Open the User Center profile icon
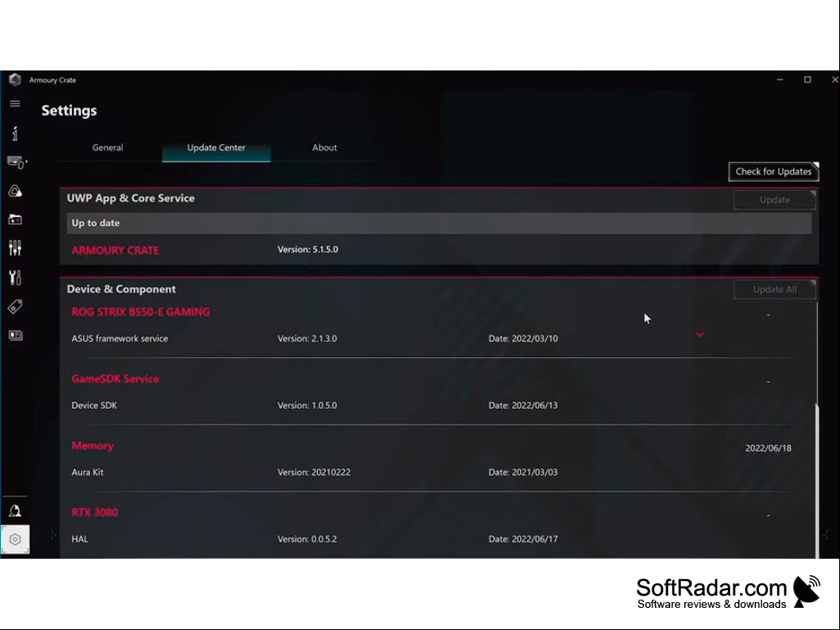This screenshot has height=630, width=840. pyautogui.click(x=15, y=510)
